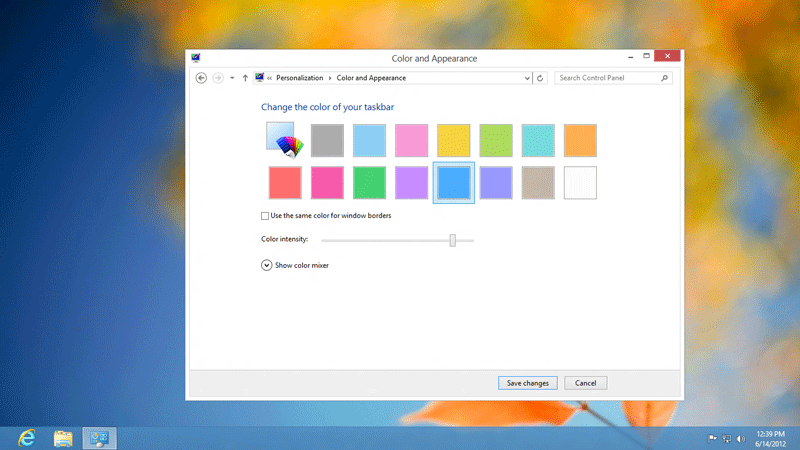Click Color and Appearance breadcrumb item

pyautogui.click(x=370, y=78)
